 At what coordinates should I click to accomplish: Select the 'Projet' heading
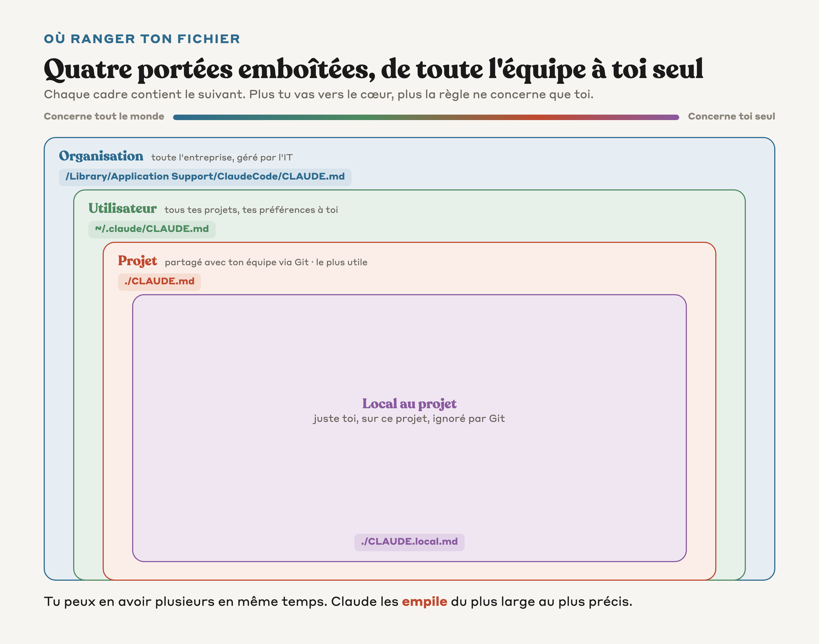click(x=138, y=261)
